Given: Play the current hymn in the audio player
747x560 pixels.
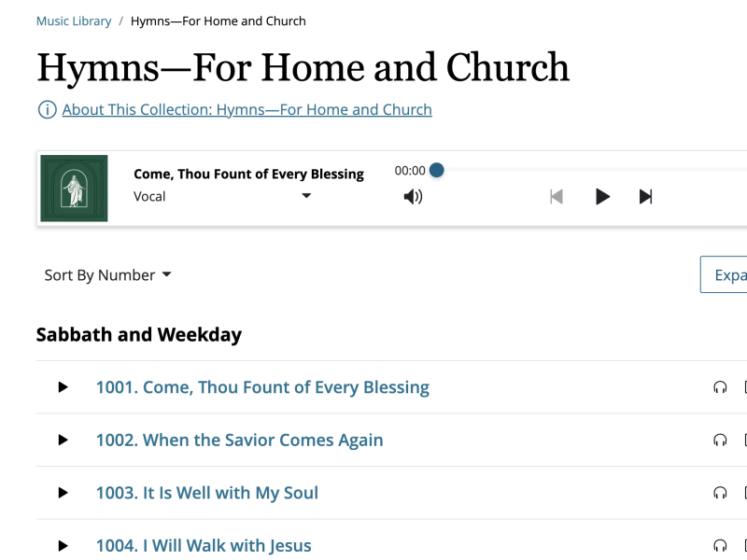Looking at the screenshot, I should pyautogui.click(x=603, y=196).
